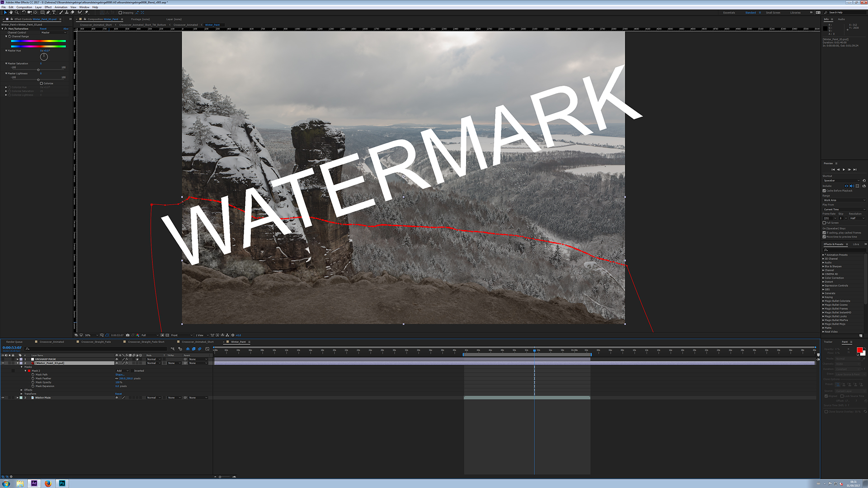Open the Mask 2 blending mode Add dropdown

(122, 371)
